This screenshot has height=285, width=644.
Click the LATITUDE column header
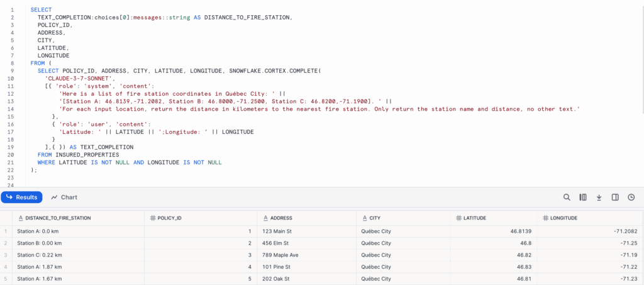[x=475, y=218]
